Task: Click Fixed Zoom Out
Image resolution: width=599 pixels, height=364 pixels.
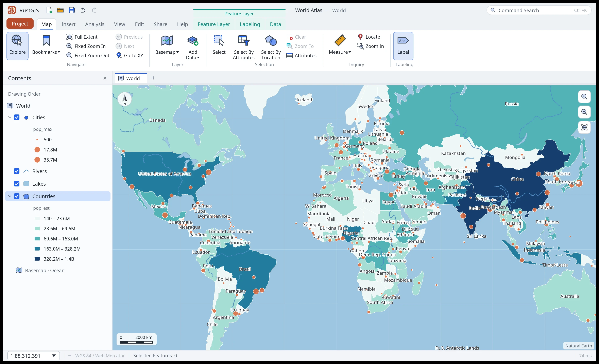Action: click(88, 55)
